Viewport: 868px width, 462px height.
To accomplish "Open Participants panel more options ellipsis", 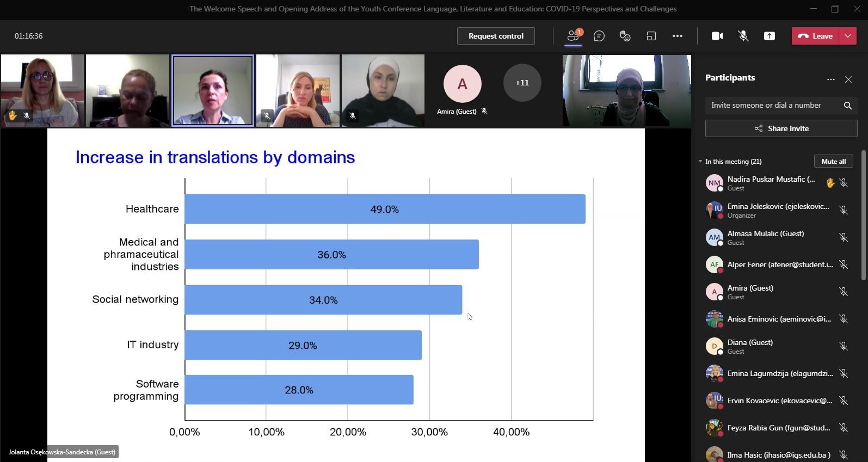I will [830, 79].
